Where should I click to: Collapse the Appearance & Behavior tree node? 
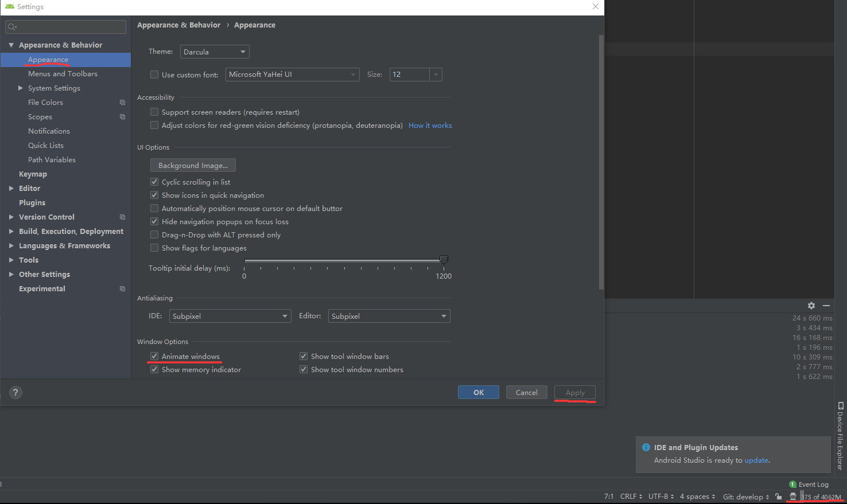[11, 45]
